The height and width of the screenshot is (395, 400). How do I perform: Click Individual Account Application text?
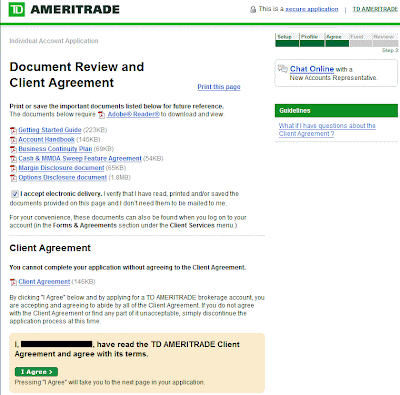pyautogui.click(x=54, y=41)
